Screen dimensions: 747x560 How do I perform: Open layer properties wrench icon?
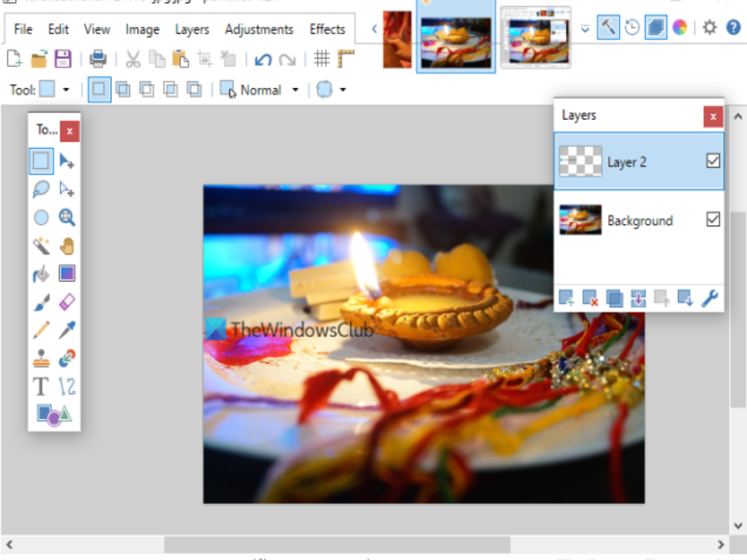point(710,298)
